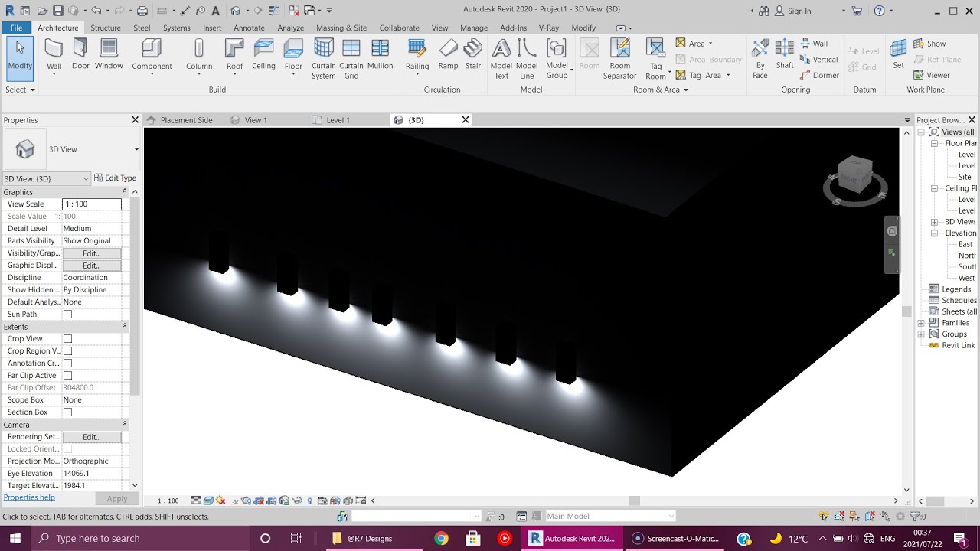Screen dimensions: 980x551
Task: Select the Roof tool
Action: point(234,56)
